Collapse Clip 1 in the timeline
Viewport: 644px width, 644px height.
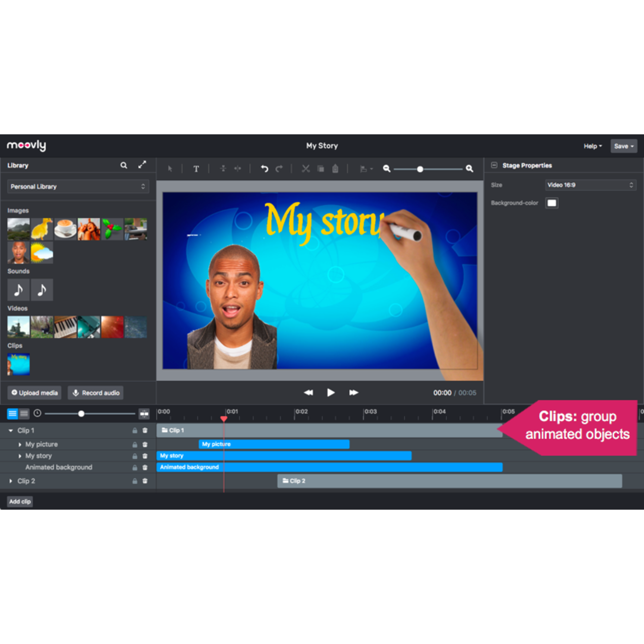tap(11, 430)
